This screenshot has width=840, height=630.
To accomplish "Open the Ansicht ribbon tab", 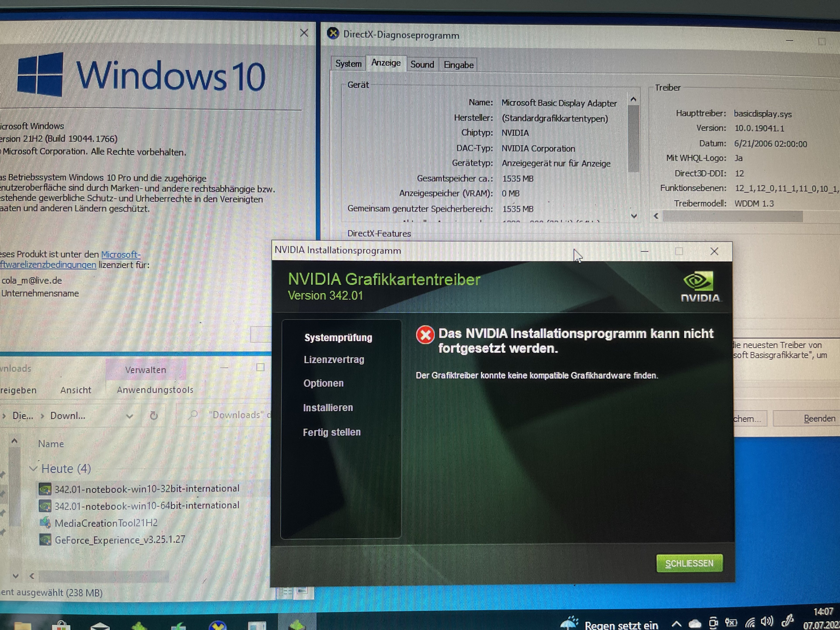I will click(75, 390).
